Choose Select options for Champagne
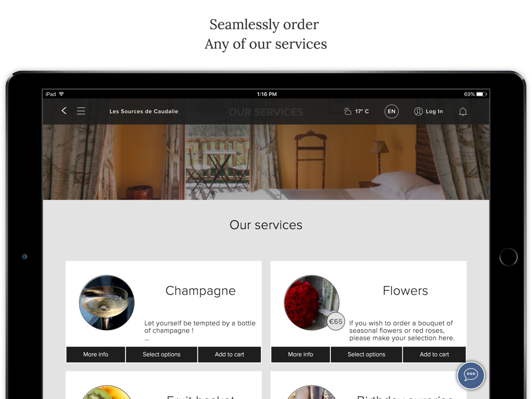 [162, 354]
